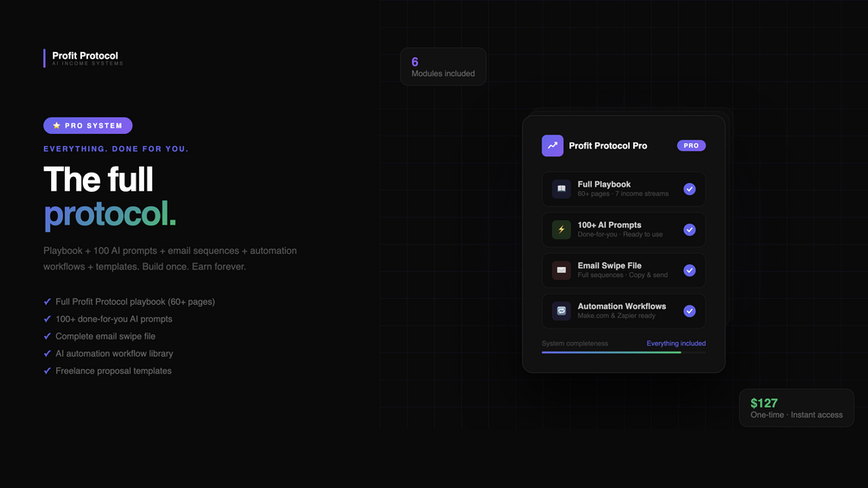
Task: Click the purple PRO pill on the card
Action: click(x=691, y=145)
